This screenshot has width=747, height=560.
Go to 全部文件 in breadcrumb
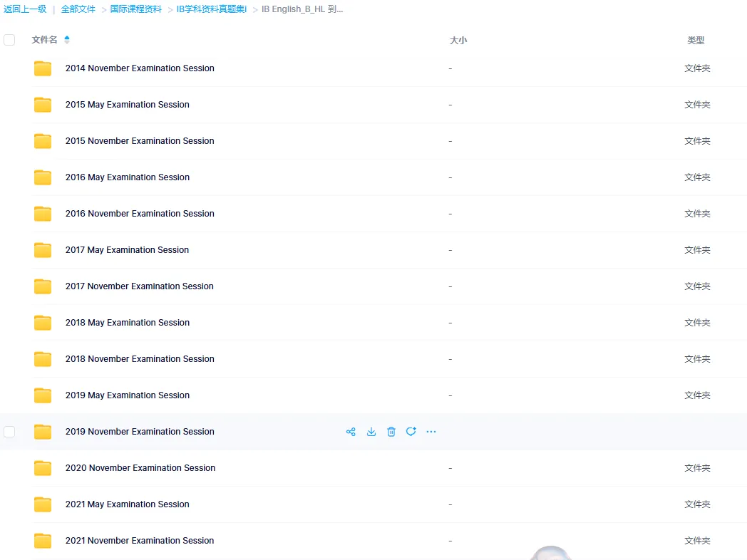[78, 9]
